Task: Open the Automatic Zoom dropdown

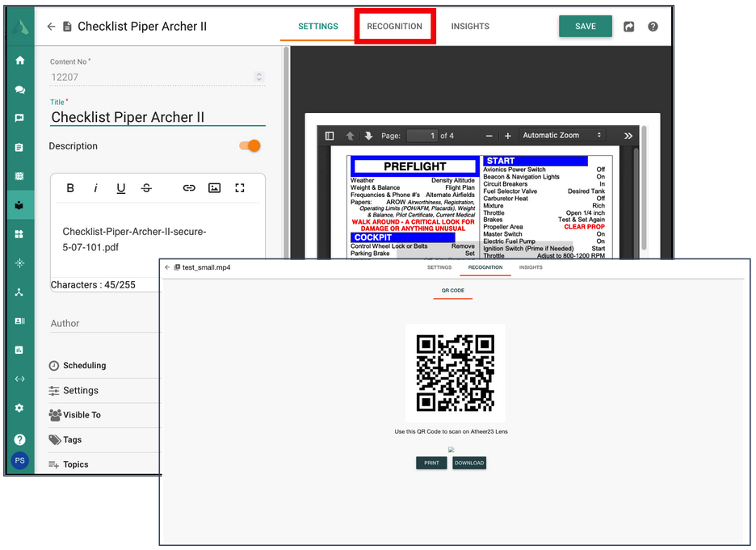Action: coord(562,136)
